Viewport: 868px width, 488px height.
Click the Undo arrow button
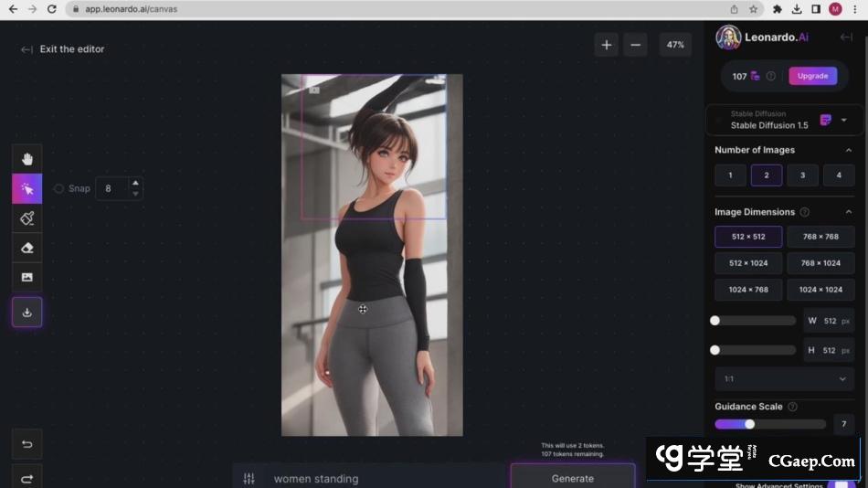click(26, 445)
